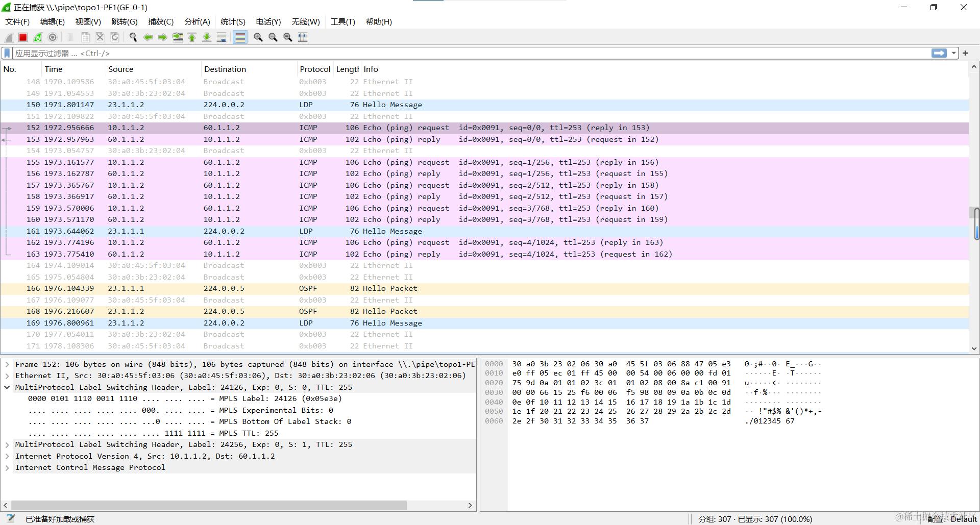Start a new capture with the shark fin icon
This screenshot has height=525, width=980.
(9, 37)
